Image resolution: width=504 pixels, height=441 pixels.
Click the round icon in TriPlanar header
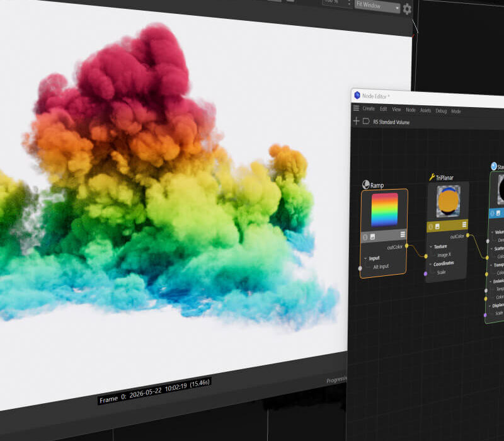pyautogui.click(x=431, y=227)
